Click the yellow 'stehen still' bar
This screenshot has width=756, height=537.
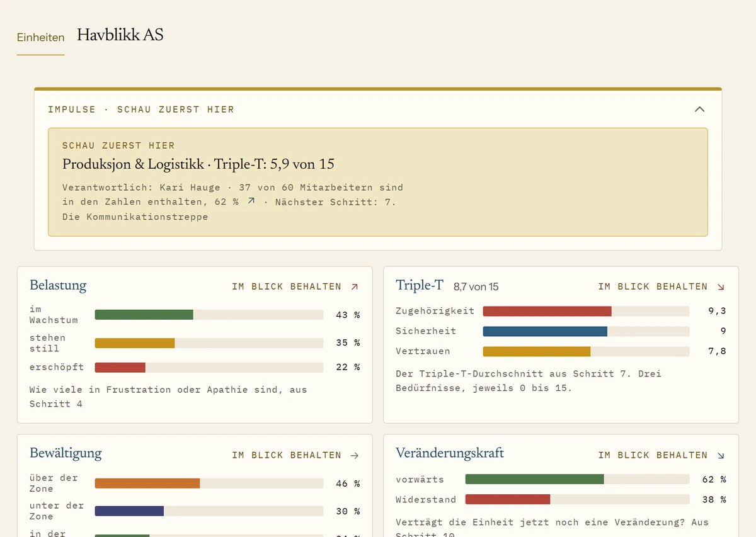135,343
